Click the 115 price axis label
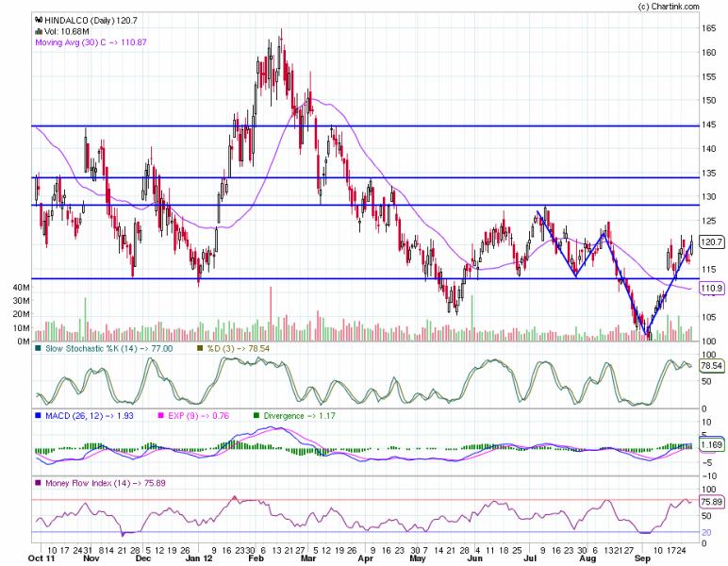The image size is (728, 566). (708, 269)
